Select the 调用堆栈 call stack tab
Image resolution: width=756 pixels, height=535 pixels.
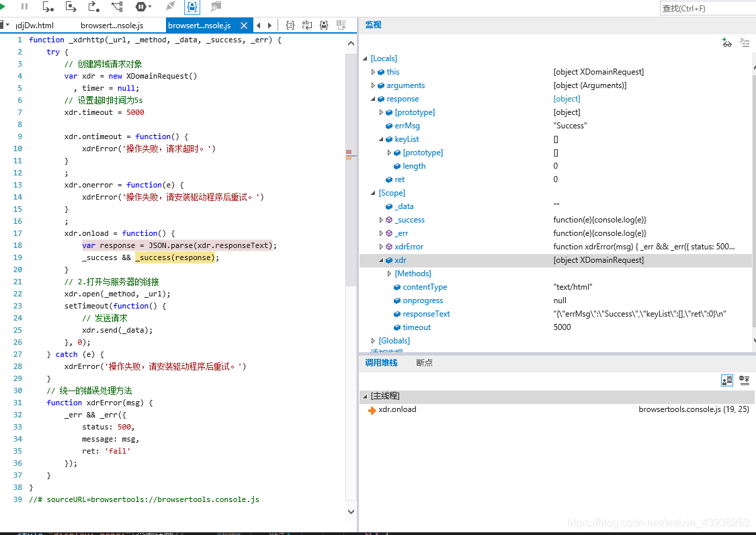tap(381, 363)
